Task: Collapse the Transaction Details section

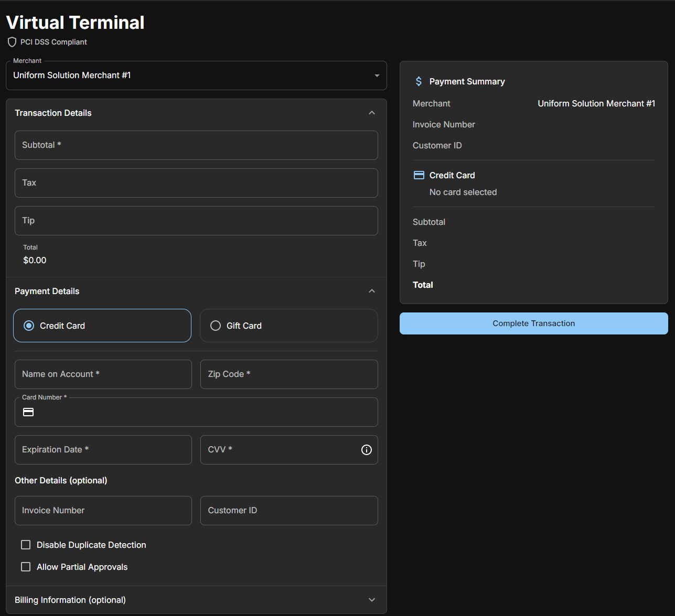Action: [372, 113]
